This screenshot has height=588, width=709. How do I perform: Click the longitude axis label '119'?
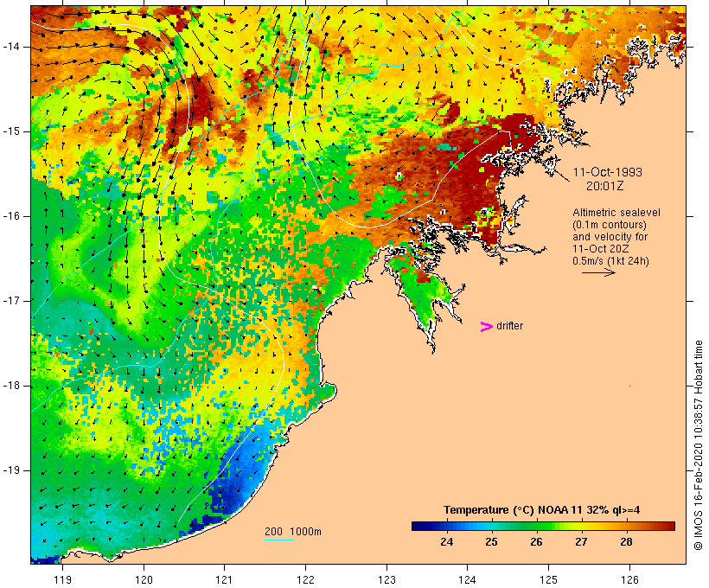point(62,579)
